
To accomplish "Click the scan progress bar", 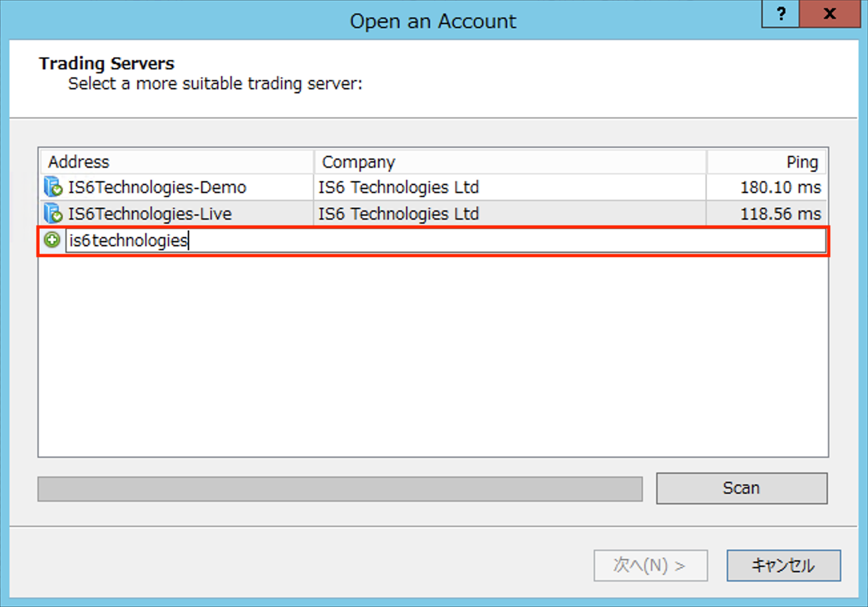I will 339,489.
